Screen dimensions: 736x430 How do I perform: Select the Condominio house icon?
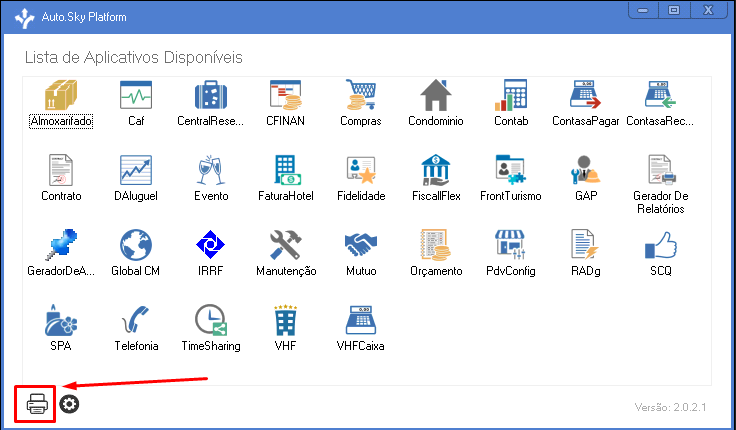click(x=436, y=95)
